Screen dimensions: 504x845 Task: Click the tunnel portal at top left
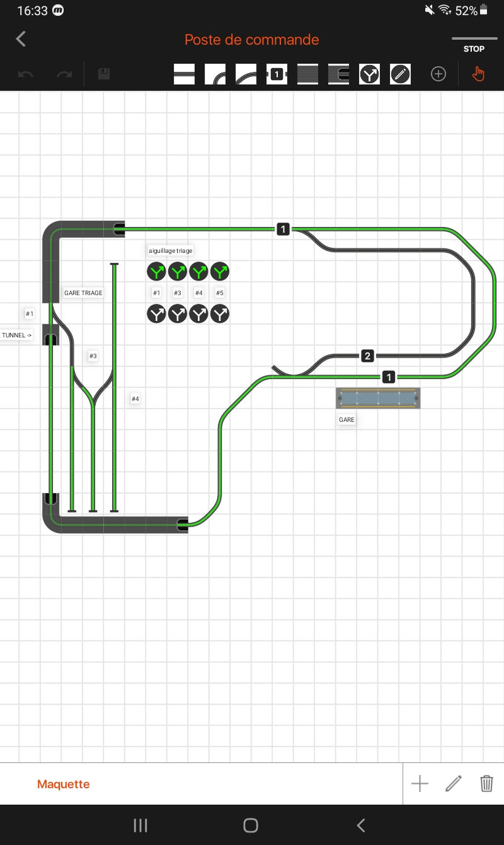pyautogui.click(x=119, y=230)
